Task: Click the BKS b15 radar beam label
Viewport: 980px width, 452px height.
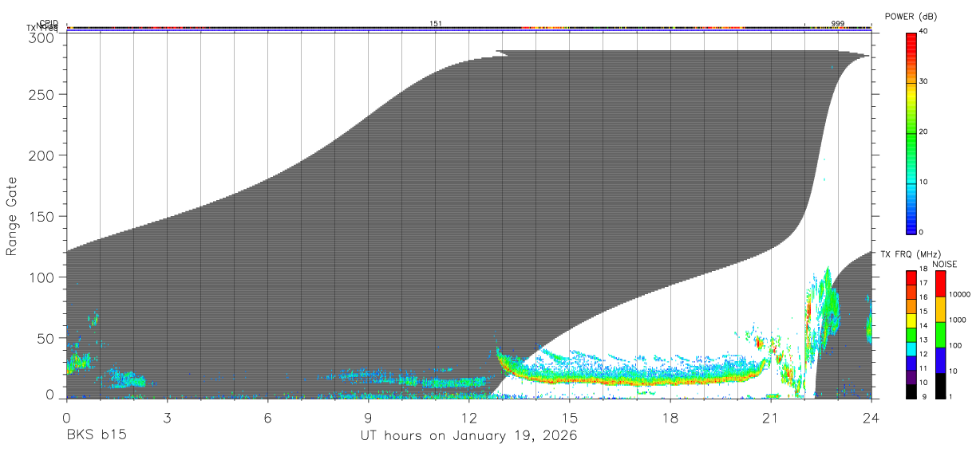Action: coord(96,436)
